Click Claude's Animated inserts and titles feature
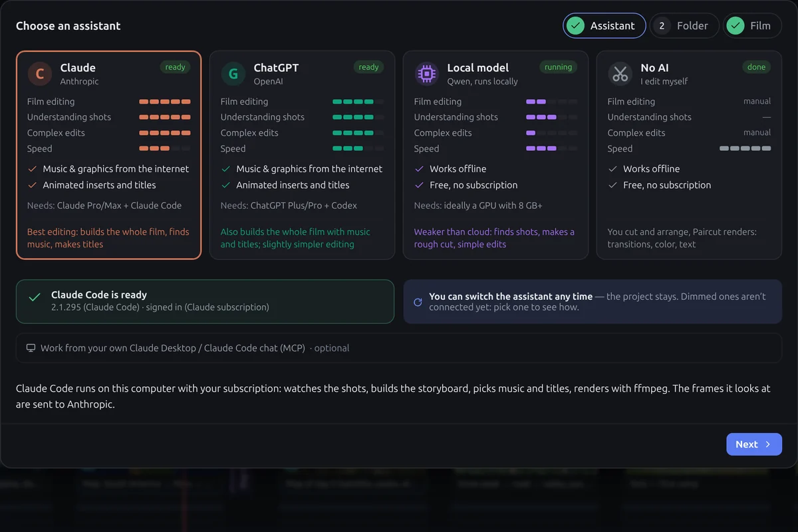 click(x=92, y=185)
